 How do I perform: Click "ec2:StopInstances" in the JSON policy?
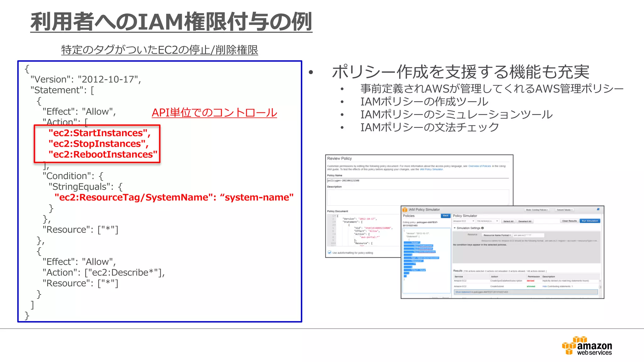click(98, 144)
